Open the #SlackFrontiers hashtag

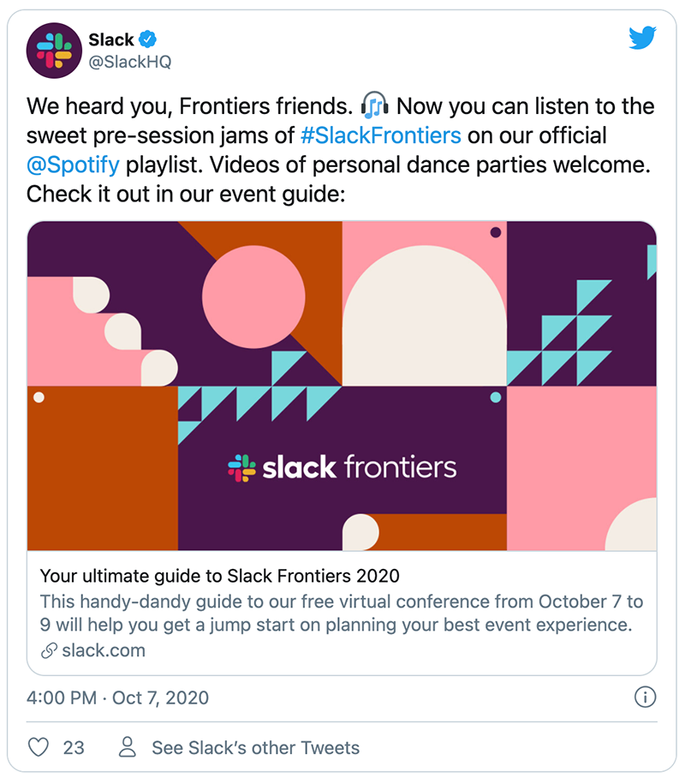coord(381,135)
